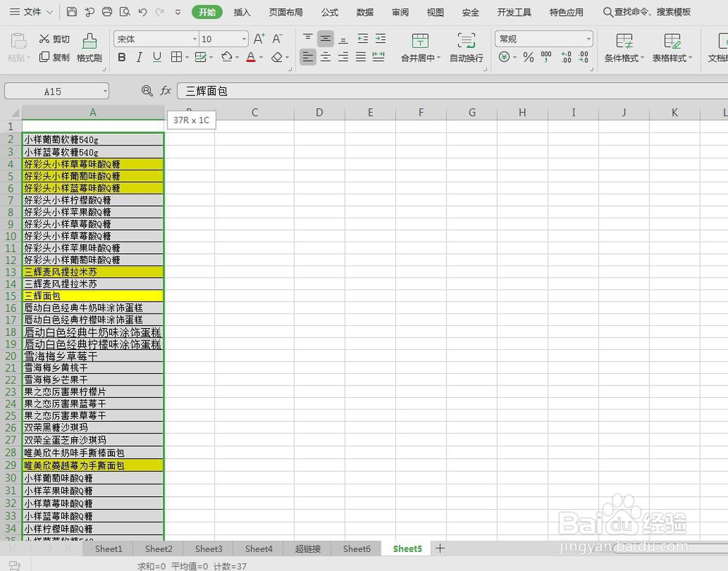
Task: Add new sheet with plus button
Action: 440,548
